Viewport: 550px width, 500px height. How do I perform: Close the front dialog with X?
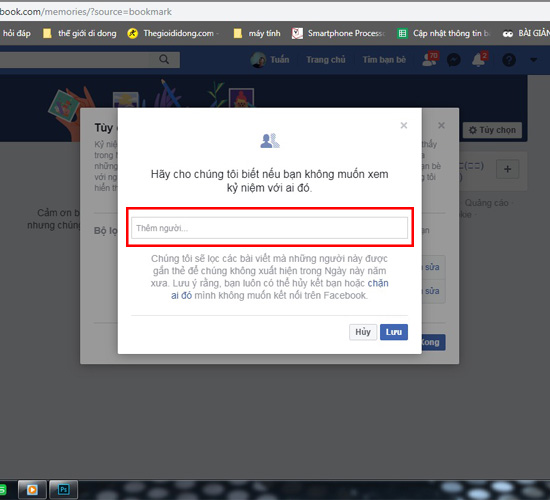coord(404,125)
